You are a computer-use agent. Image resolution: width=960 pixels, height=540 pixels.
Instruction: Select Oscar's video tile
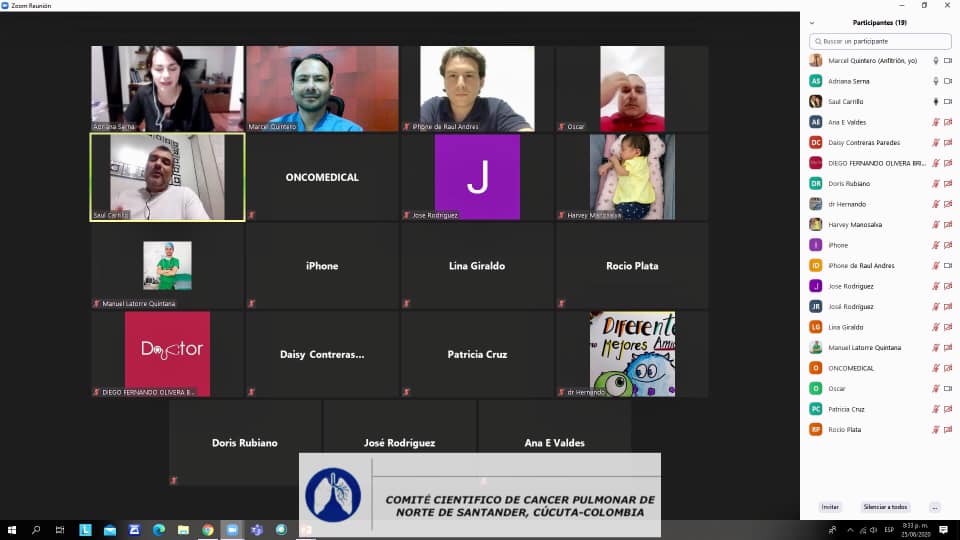[x=632, y=89]
